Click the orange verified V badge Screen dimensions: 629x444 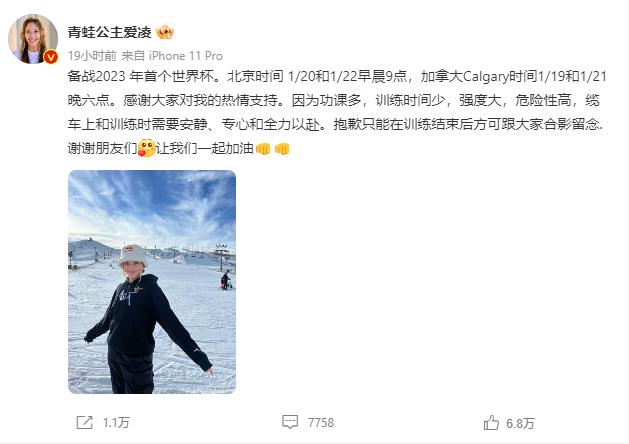(51, 57)
